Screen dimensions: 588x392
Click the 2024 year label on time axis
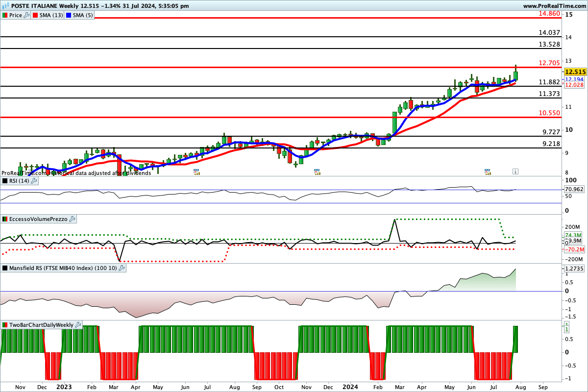[350, 386]
